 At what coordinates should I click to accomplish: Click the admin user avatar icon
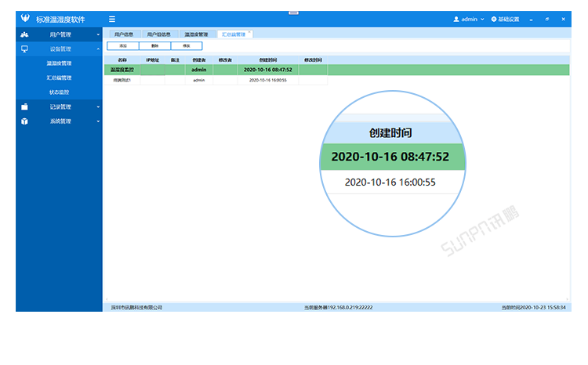(456, 19)
